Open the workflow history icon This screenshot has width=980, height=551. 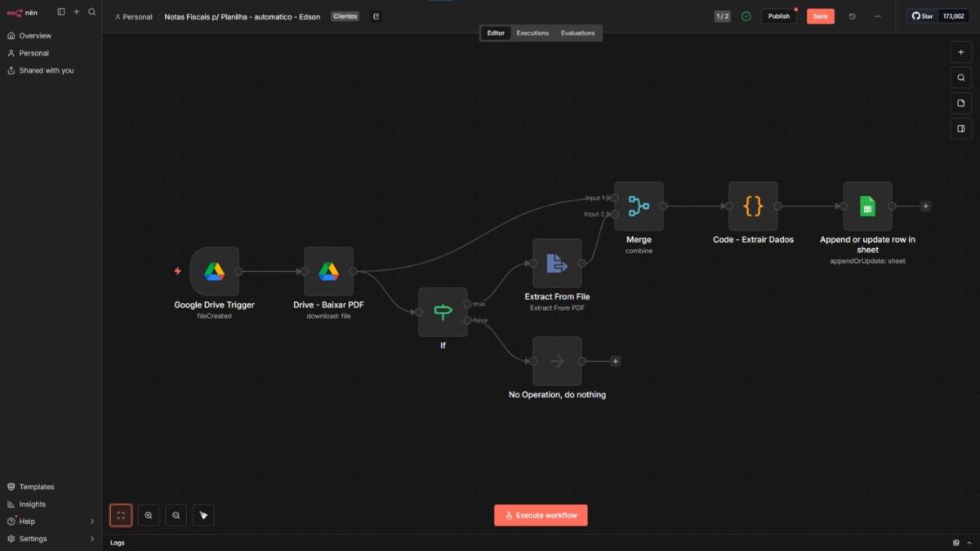click(x=852, y=16)
